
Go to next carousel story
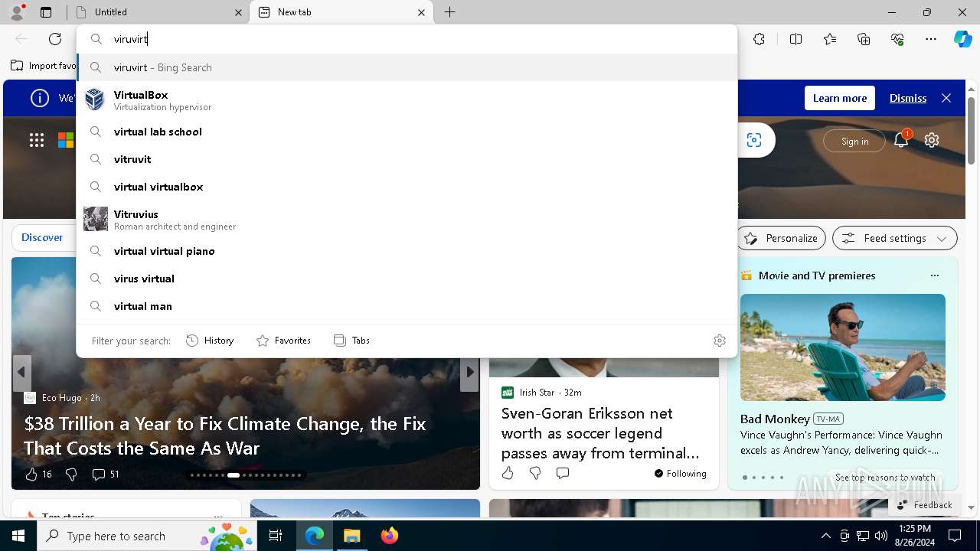pos(469,373)
